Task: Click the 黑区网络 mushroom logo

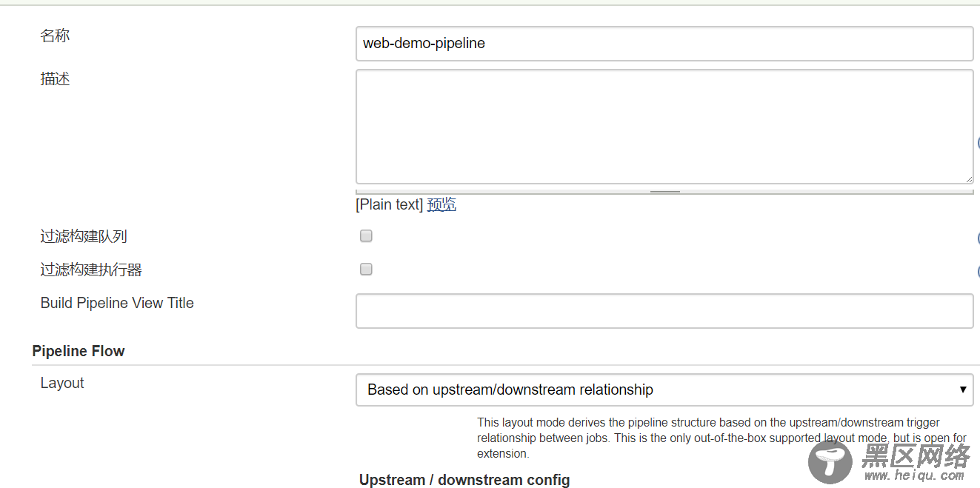Action: coord(830,462)
